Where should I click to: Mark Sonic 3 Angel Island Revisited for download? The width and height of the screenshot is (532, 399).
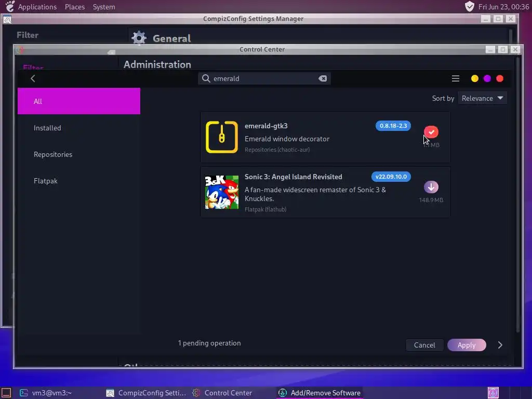[431, 187]
